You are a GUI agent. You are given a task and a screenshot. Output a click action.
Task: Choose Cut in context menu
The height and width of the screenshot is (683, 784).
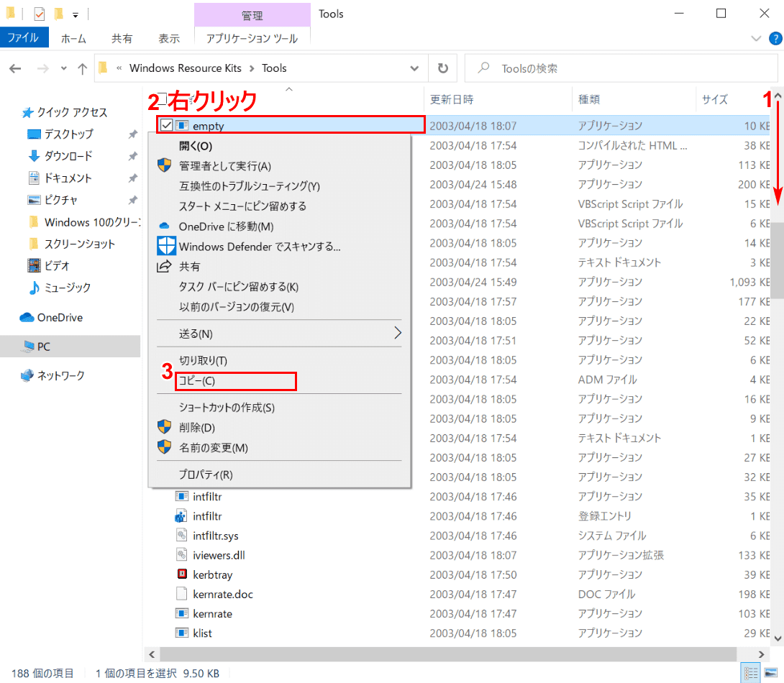pos(280,360)
